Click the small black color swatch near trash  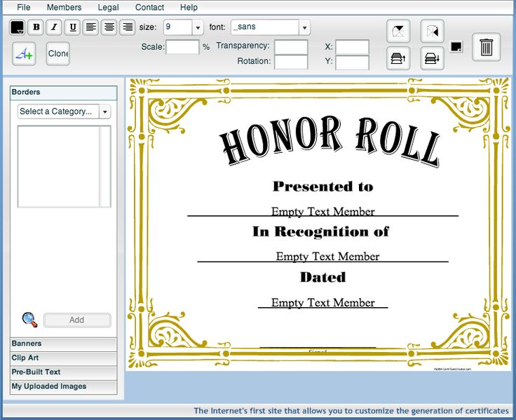[456, 47]
